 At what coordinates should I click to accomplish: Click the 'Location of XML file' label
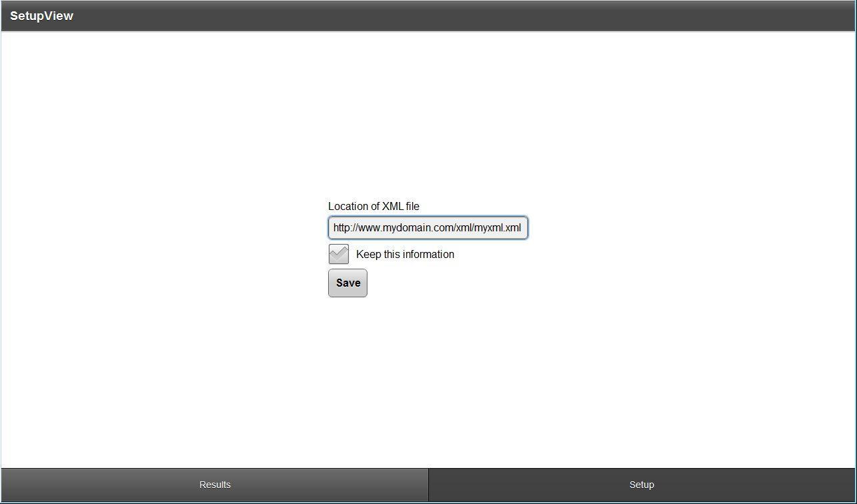pos(373,207)
